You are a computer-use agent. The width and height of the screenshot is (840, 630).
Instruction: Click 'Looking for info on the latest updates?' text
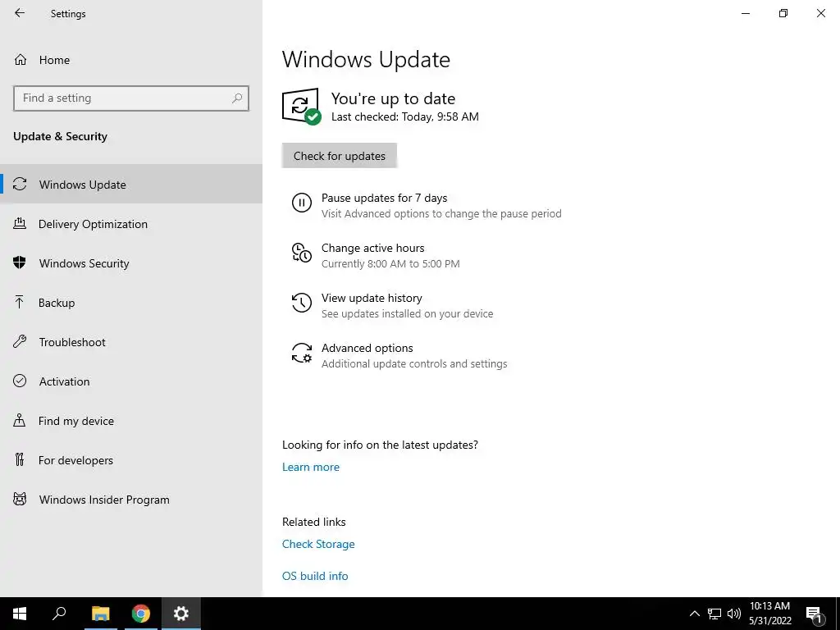point(380,445)
